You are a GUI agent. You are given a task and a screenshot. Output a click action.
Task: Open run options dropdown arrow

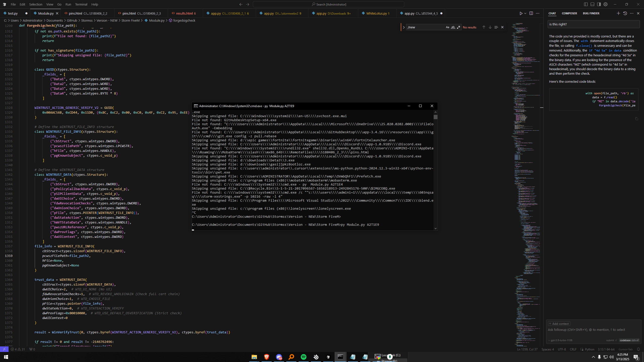[525, 13]
